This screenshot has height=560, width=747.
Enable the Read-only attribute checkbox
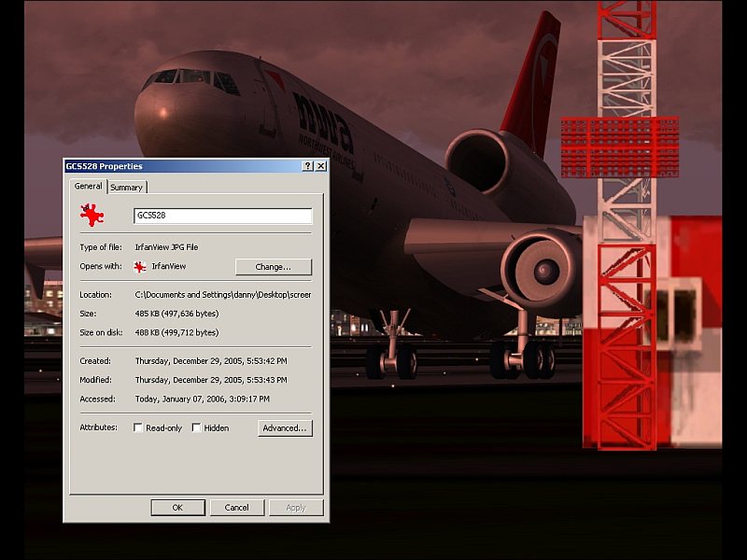tap(138, 427)
